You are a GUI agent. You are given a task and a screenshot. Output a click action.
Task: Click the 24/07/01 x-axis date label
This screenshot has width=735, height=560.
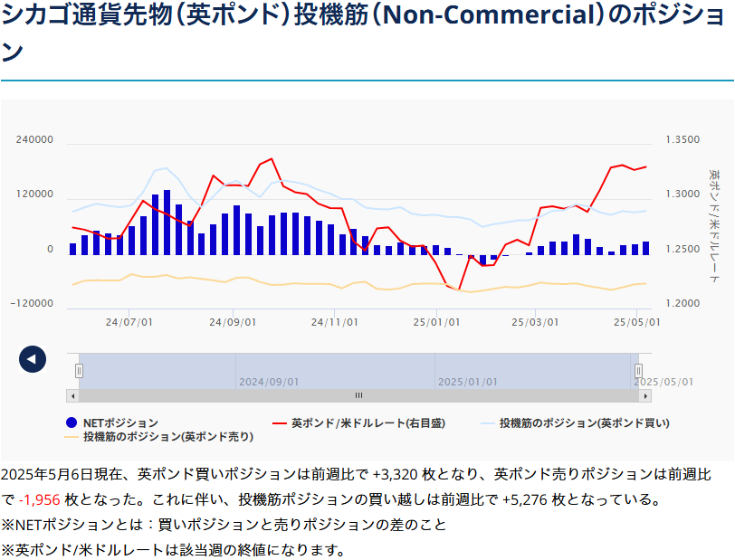pos(129,321)
